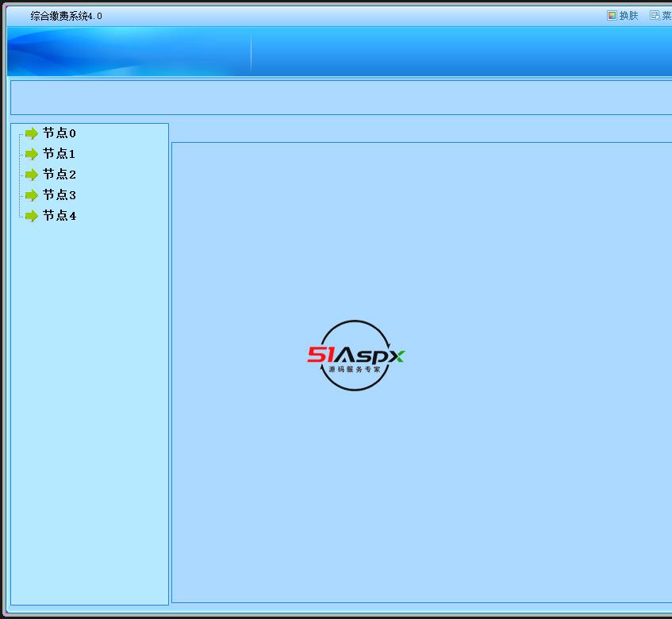Click the 51Aspx logo in the main panel
Image resolution: width=672 pixels, height=619 pixels.
(x=355, y=356)
